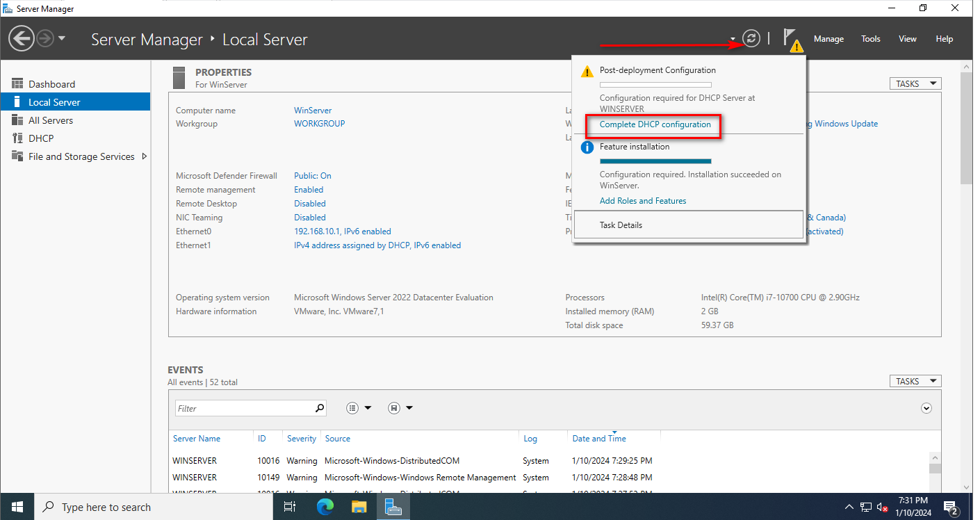Open the Help menu

(944, 39)
